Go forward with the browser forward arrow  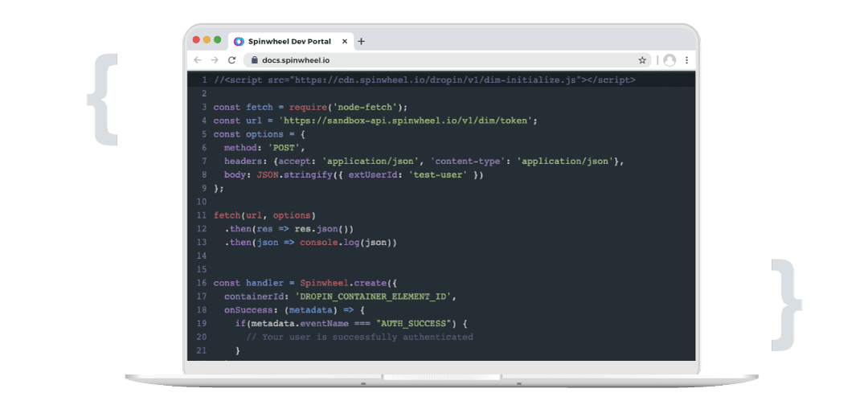(x=215, y=60)
